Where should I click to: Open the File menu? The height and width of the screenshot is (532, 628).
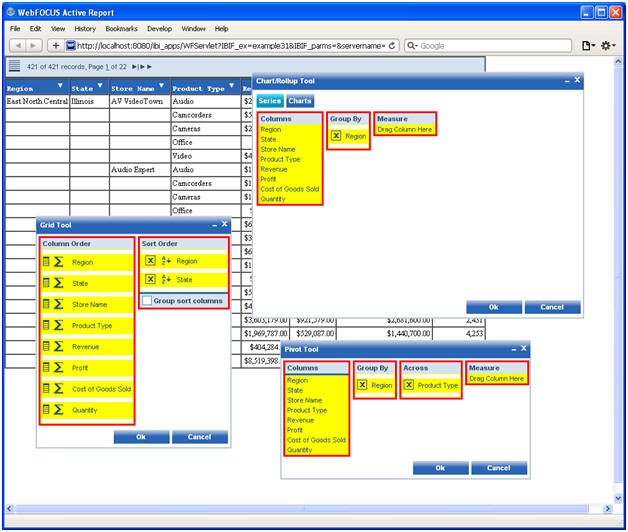15,28
